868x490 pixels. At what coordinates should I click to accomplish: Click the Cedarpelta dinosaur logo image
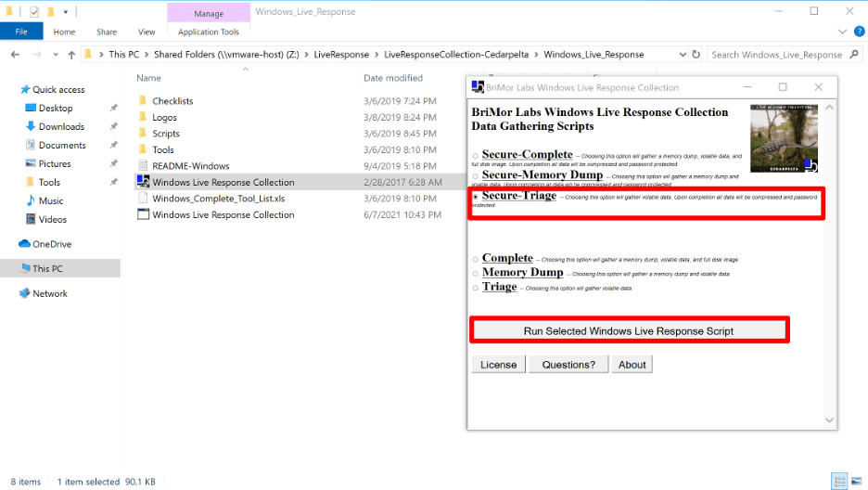[784, 138]
